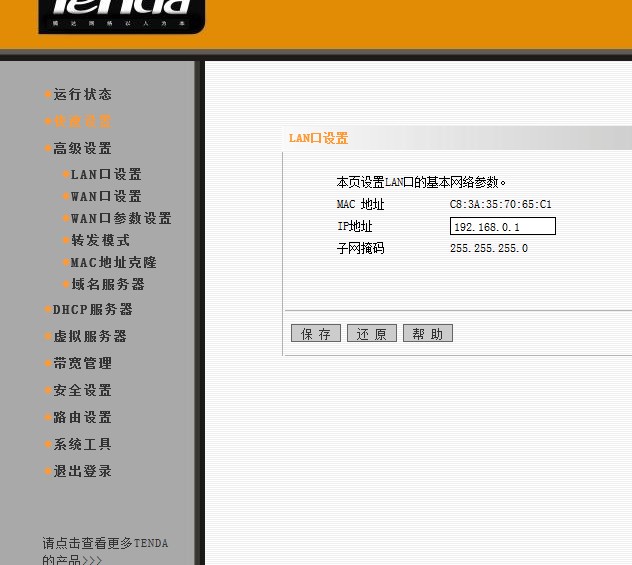
Task: Expand 虚拟服务器 in the sidebar
Action: 90,336
